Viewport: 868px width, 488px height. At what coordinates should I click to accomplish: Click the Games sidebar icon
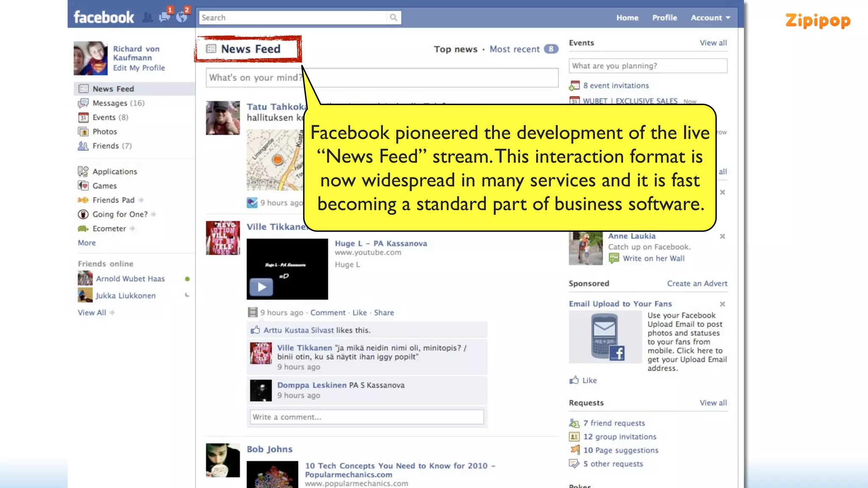point(83,186)
